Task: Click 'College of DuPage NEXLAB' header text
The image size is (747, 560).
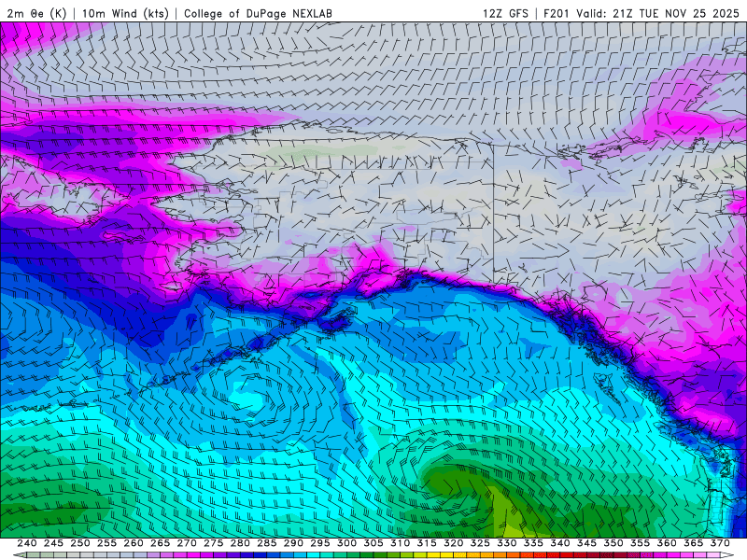Action: (258, 13)
